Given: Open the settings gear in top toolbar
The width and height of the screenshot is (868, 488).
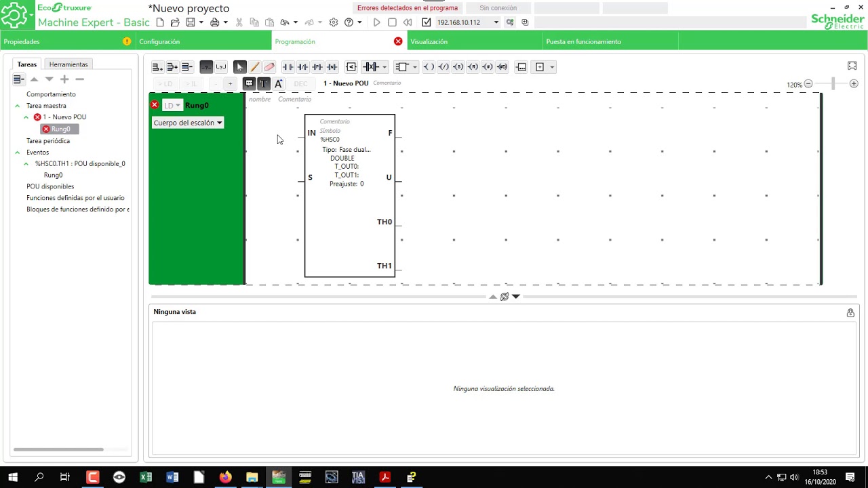Looking at the screenshot, I should [334, 22].
